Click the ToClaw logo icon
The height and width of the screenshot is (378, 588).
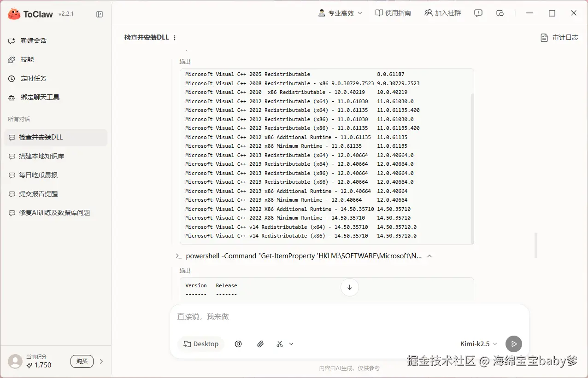(x=14, y=14)
